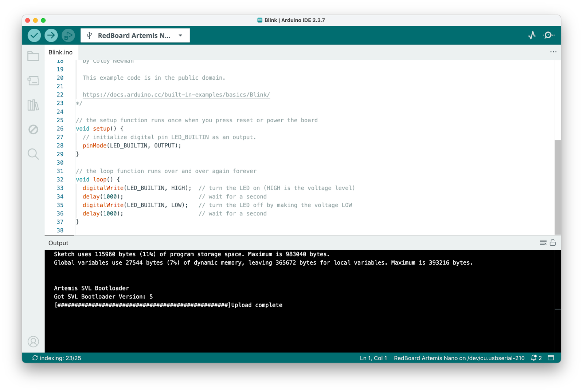The height and width of the screenshot is (392, 583).
Task: Toggle autoscroll lock on the Output panel
Action: 553,242
